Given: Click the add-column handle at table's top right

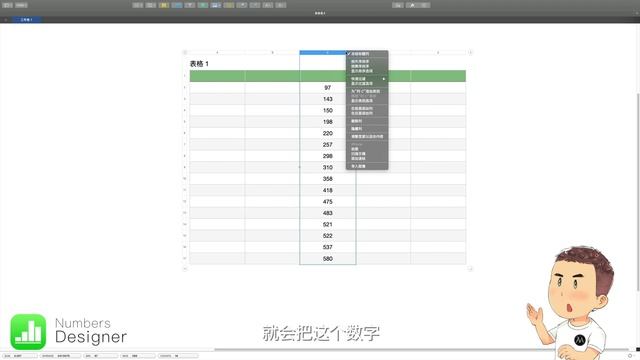Looking at the screenshot, I should pyautogui.click(x=470, y=53).
